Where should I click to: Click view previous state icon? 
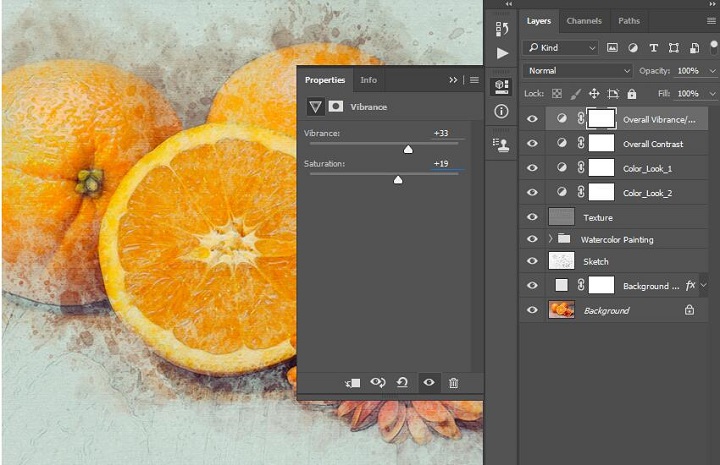pyautogui.click(x=378, y=382)
